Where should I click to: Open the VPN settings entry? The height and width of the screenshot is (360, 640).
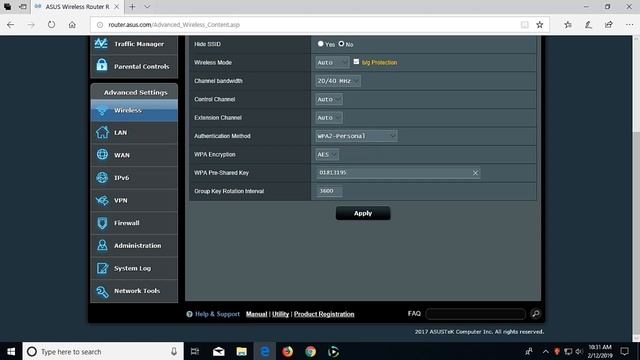tap(134, 200)
